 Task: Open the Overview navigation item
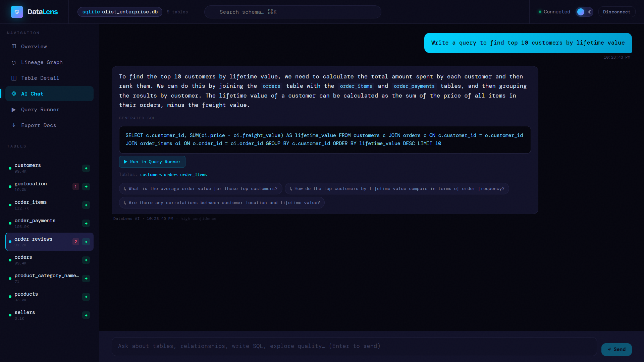pos(49,47)
